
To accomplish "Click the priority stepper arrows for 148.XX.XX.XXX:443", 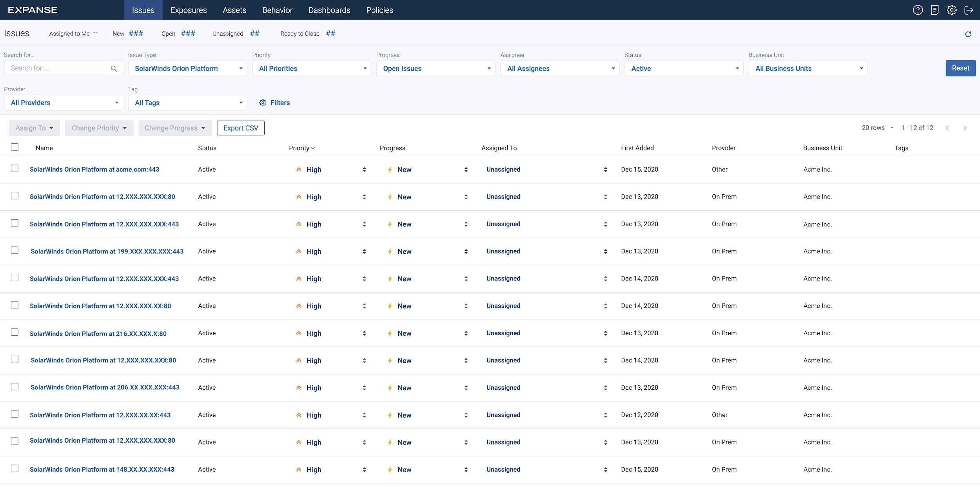I will [x=364, y=470].
